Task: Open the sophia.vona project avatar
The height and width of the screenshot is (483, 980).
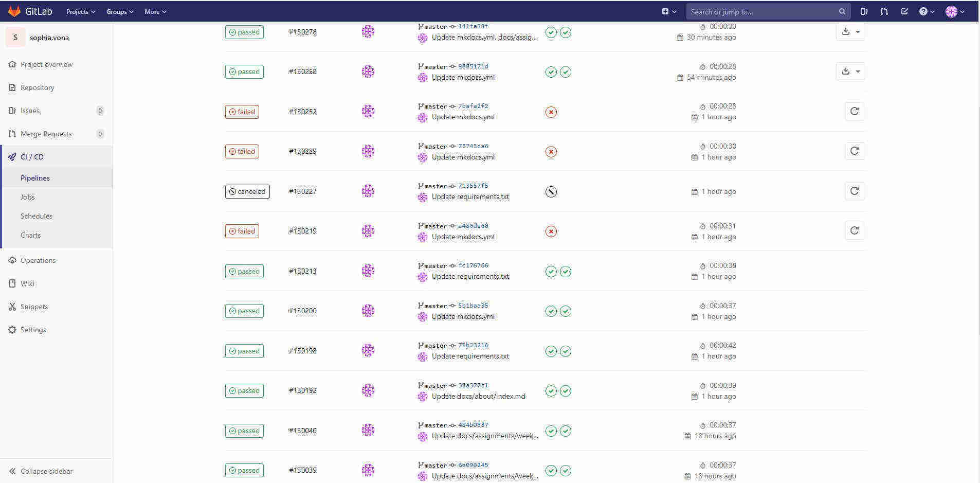Action: coord(15,37)
